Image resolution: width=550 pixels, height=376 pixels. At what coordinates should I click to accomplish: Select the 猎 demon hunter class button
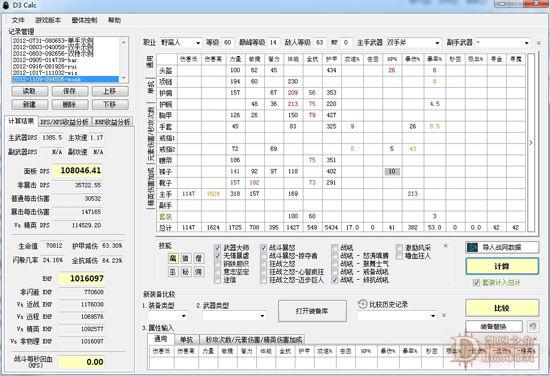coord(186,258)
